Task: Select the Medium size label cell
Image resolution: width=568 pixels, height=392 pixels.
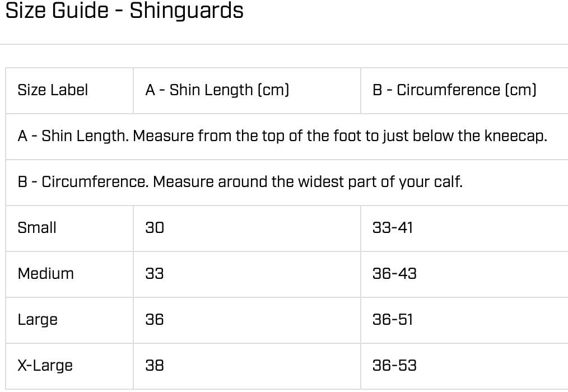Action: point(46,274)
